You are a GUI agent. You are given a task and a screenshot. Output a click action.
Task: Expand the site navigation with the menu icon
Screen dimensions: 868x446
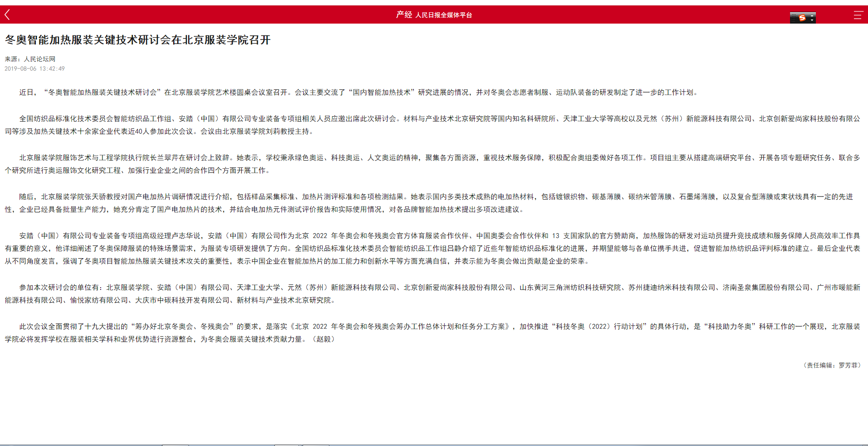click(x=858, y=15)
